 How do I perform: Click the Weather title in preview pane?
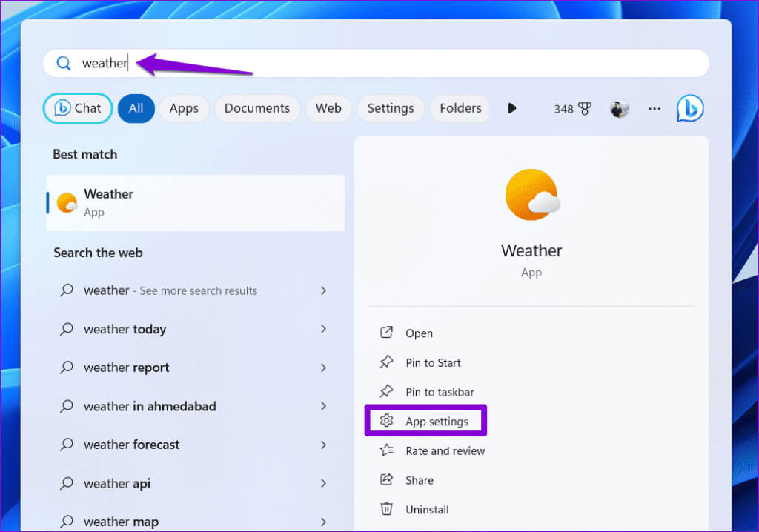click(x=531, y=250)
